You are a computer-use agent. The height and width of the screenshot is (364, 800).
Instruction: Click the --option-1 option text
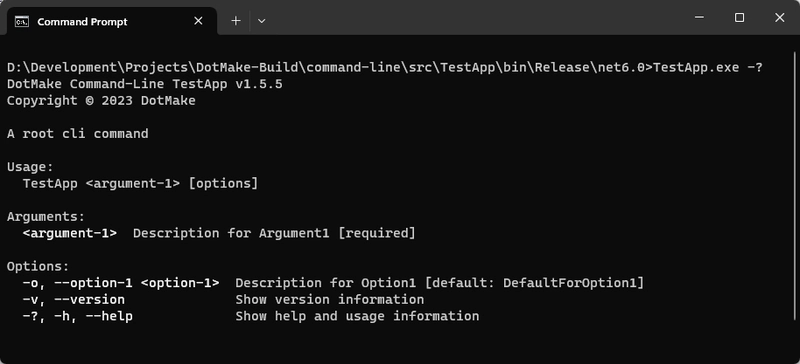click(90, 283)
